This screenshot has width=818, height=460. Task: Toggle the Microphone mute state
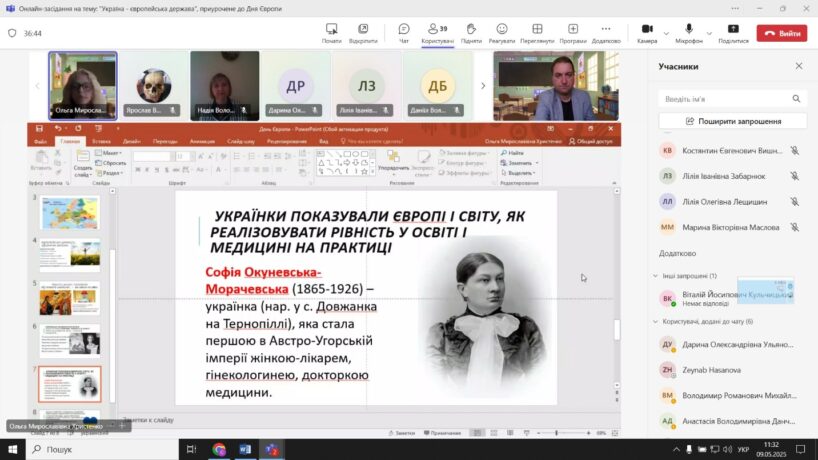point(688,29)
